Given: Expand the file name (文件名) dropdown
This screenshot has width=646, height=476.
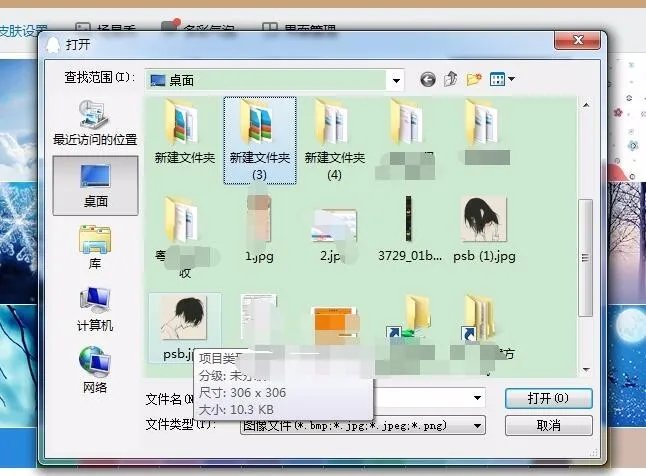Looking at the screenshot, I should (x=477, y=398).
